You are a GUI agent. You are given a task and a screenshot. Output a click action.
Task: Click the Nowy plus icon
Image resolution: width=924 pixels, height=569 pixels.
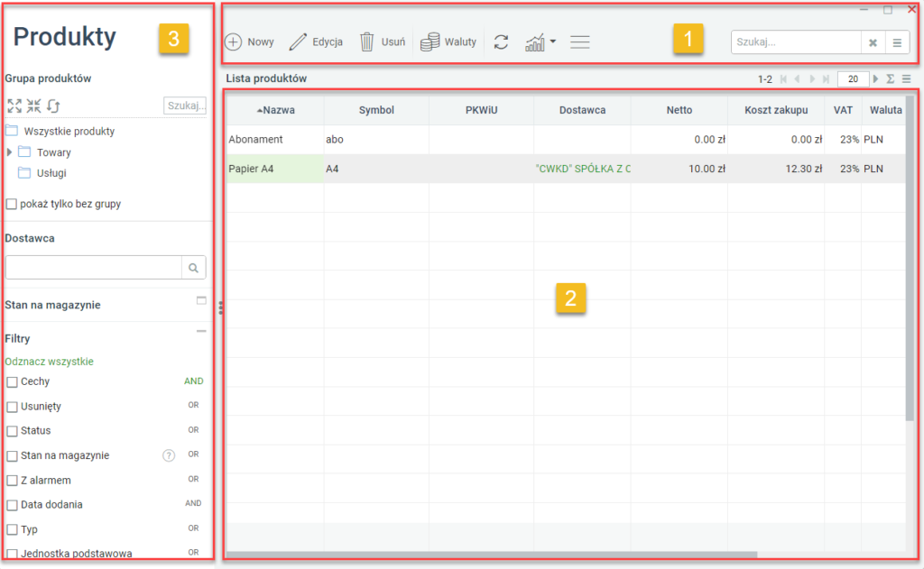[234, 41]
